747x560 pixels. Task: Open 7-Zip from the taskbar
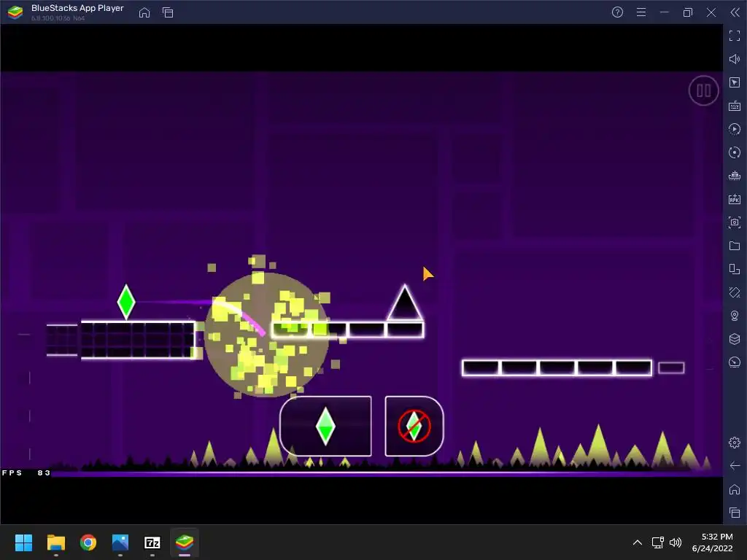coord(152,542)
